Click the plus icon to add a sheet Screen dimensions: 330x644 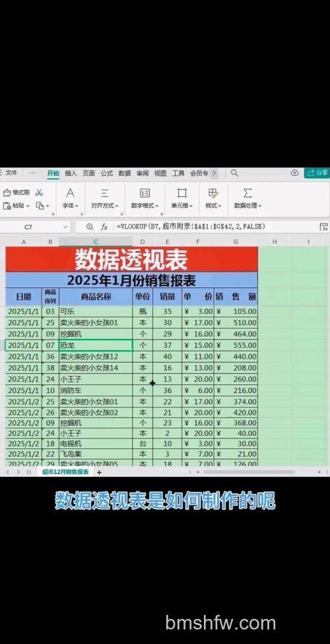tap(99, 472)
